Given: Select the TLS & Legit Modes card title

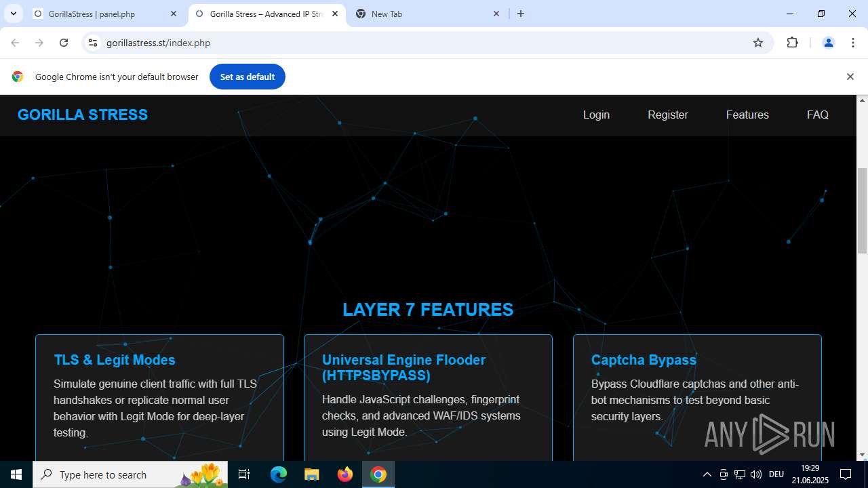Looking at the screenshot, I should point(115,360).
